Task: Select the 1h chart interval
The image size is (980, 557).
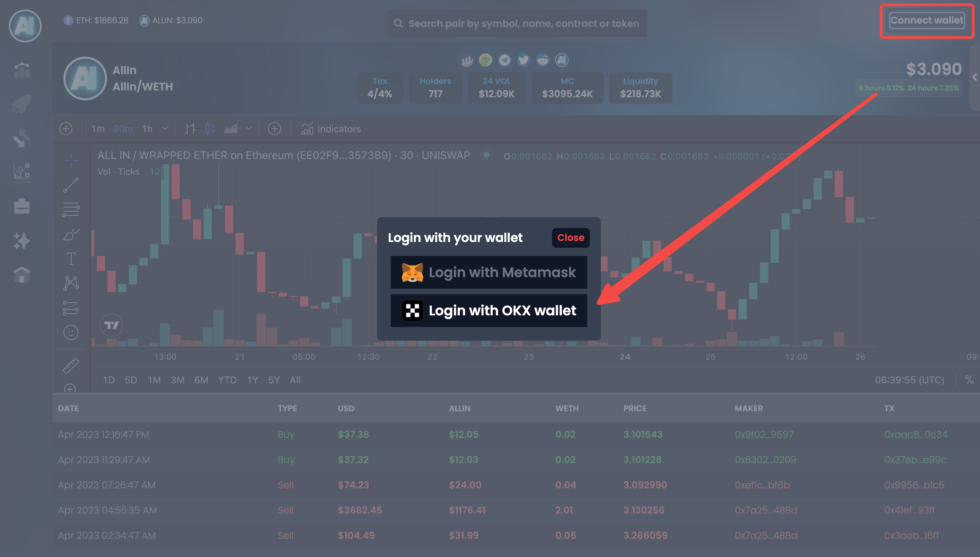Action: pyautogui.click(x=147, y=129)
